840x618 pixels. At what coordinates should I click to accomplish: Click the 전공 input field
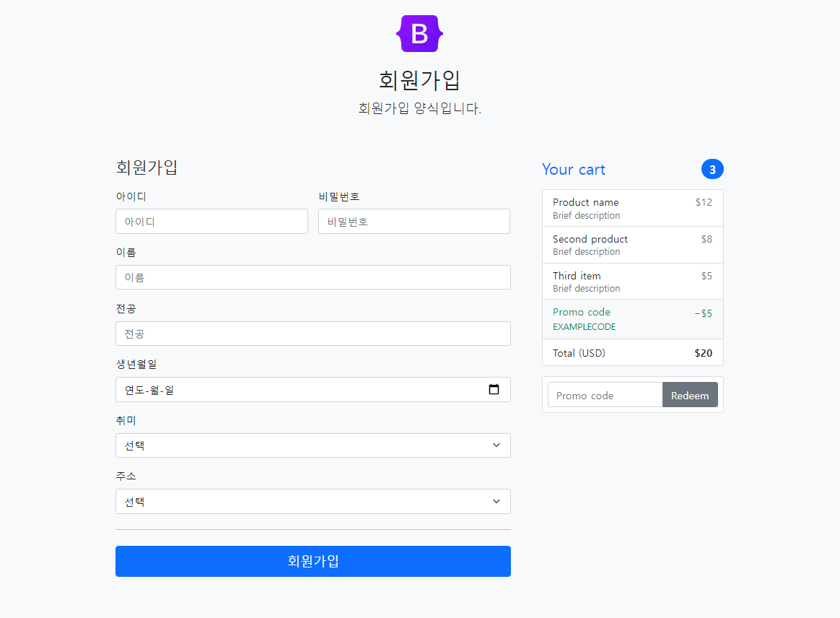click(x=313, y=333)
